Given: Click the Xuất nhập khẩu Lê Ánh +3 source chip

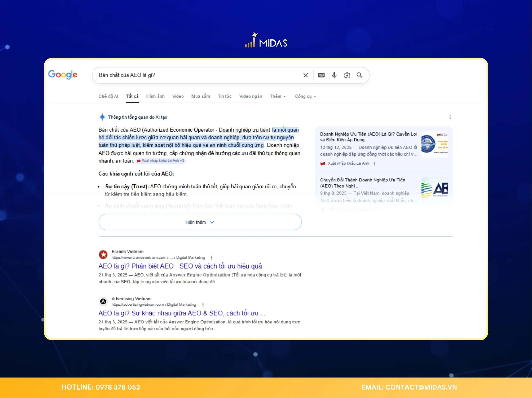Looking at the screenshot, I should [x=161, y=161].
